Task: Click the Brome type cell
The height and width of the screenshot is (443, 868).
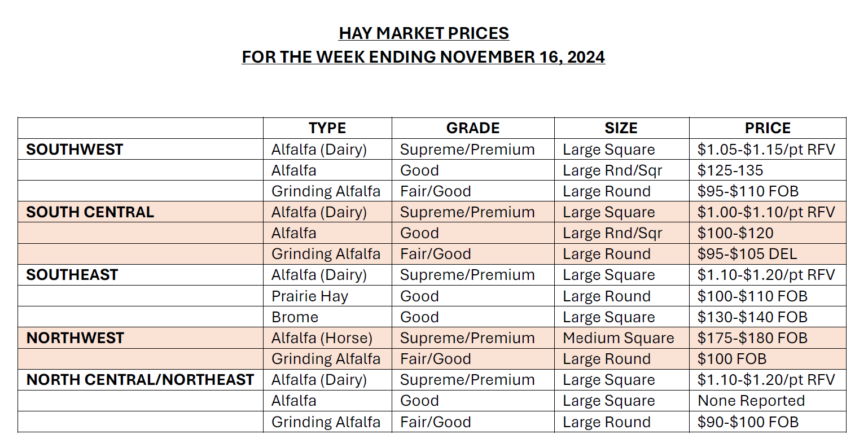Action: [295, 317]
